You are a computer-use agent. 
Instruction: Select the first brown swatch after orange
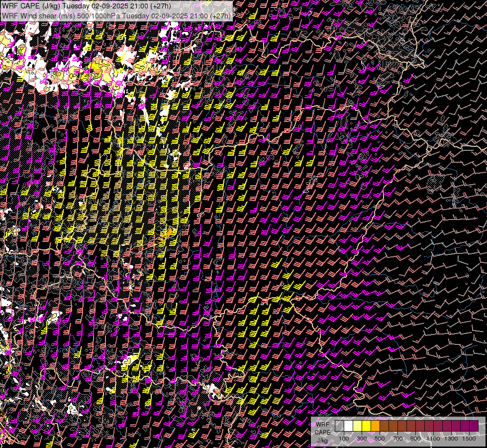click(385, 426)
